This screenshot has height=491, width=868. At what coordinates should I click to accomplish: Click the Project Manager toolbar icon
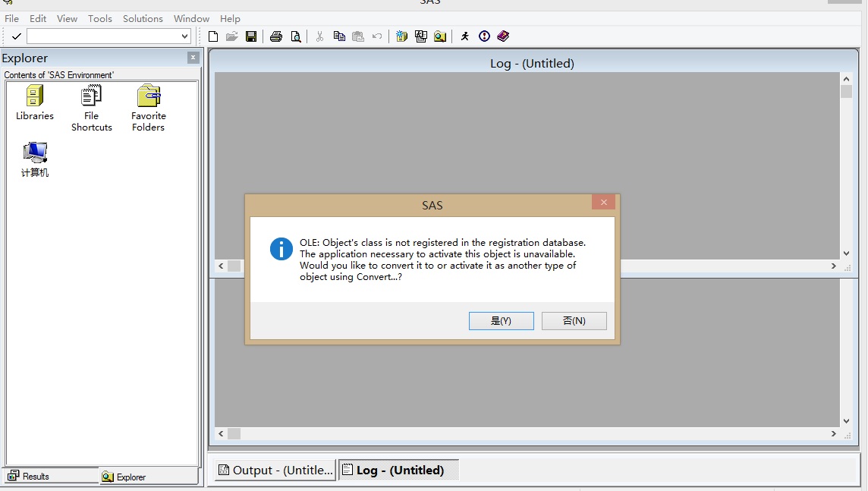pos(420,36)
